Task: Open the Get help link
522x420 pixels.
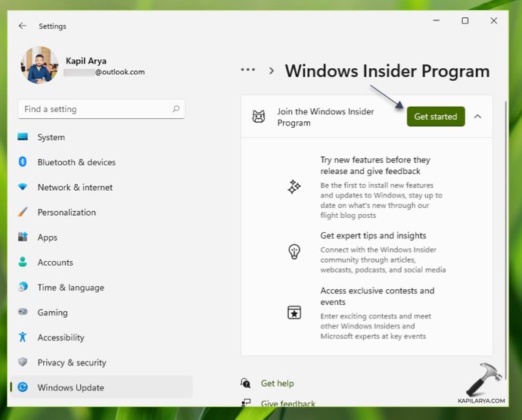Action: (278, 384)
